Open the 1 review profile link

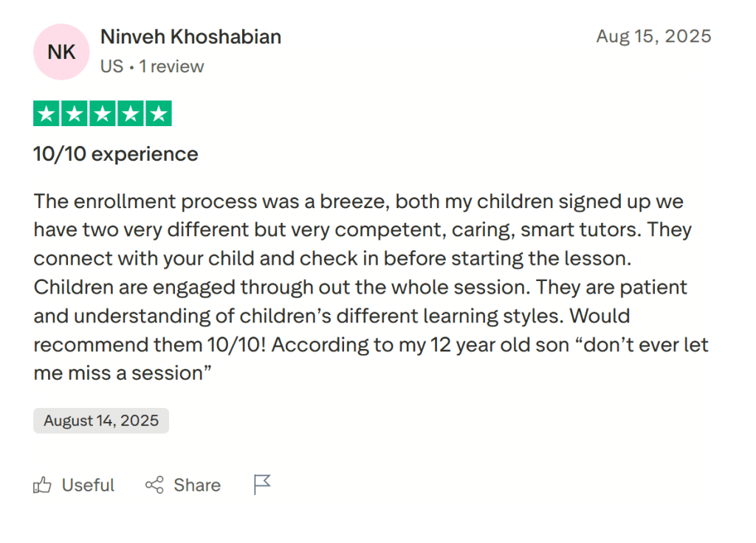tap(172, 66)
